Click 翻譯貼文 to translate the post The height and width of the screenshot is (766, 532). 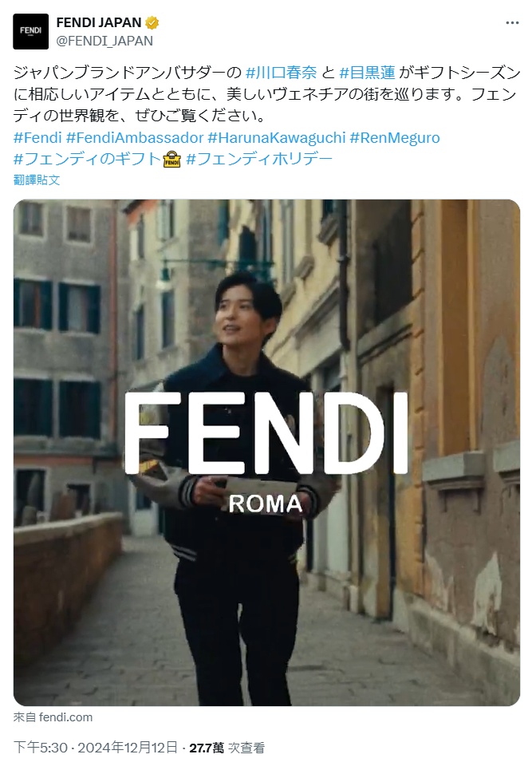point(37,180)
